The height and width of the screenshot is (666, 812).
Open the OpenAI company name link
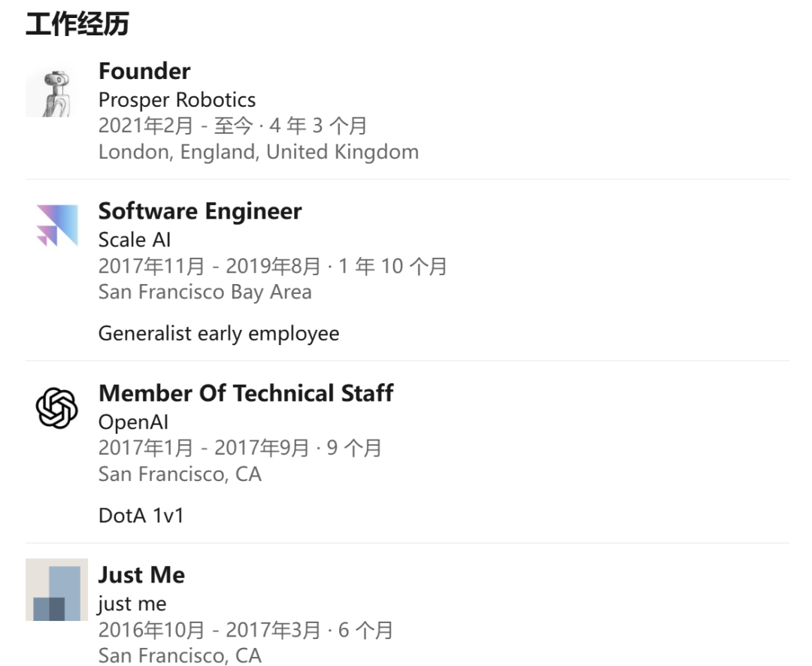(x=133, y=422)
